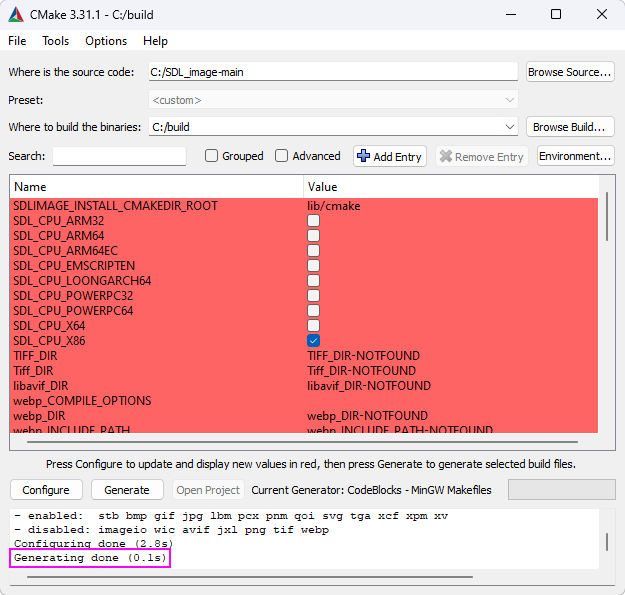
Task: Click the Generate button
Action: [x=127, y=489]
